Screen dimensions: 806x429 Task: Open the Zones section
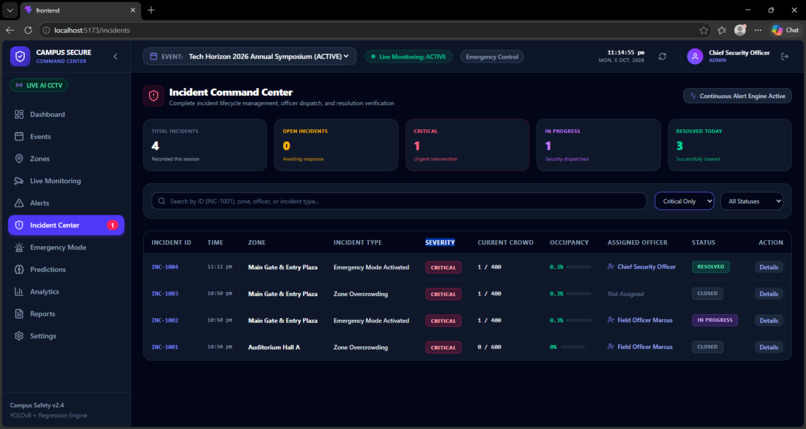[66, 159]
